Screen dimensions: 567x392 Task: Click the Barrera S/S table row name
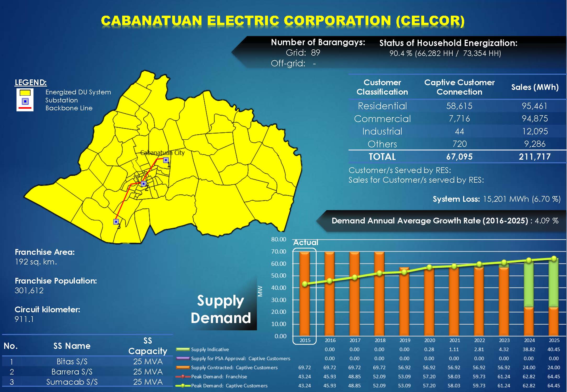coord(72,372)
